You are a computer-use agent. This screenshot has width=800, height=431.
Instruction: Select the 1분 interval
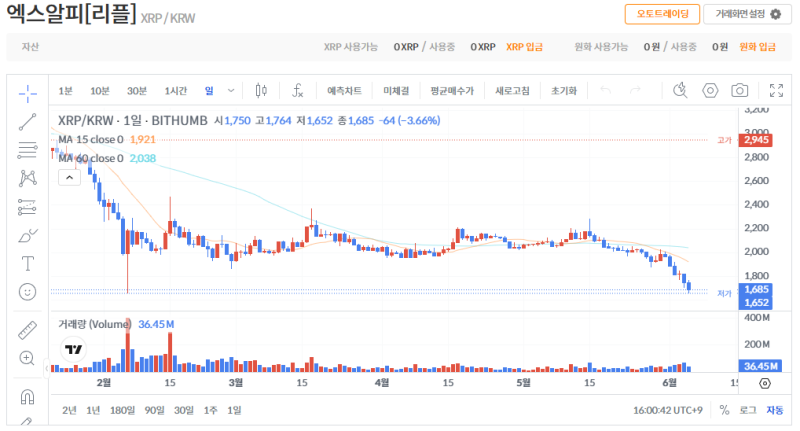tap(65, 91)
